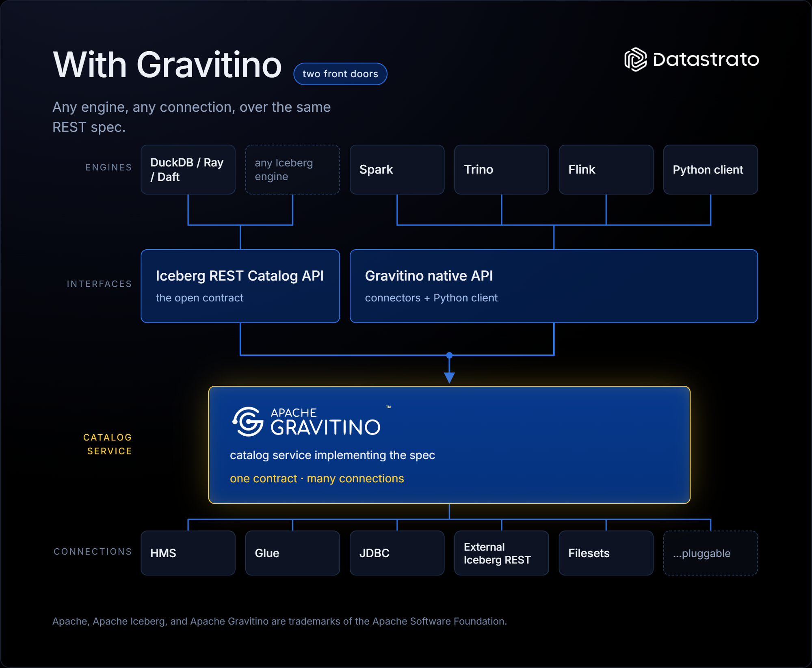Click 'connectors + Python client' caption
Viewport: 812px width, 668px height.
click(x=431, y=298)
